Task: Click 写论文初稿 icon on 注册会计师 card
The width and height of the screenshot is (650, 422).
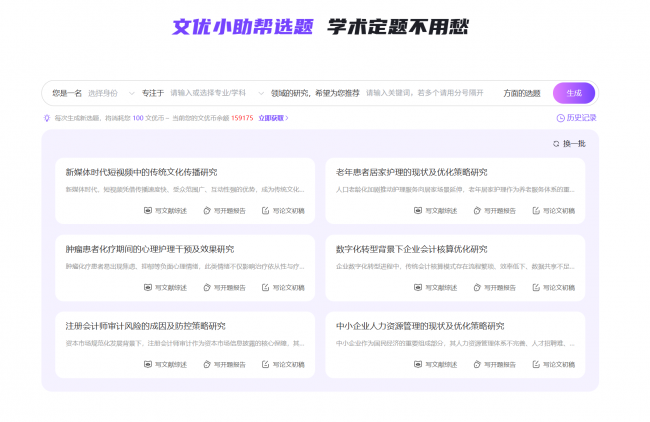Action: pyautogui.click(x=266, y=364)
